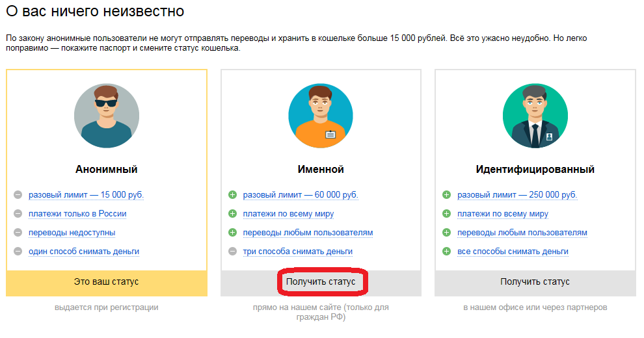This screenshot has height=338, width=644.
Task: Select the 'Это ваш статус' yellow bar
Action: coord(106,282)
